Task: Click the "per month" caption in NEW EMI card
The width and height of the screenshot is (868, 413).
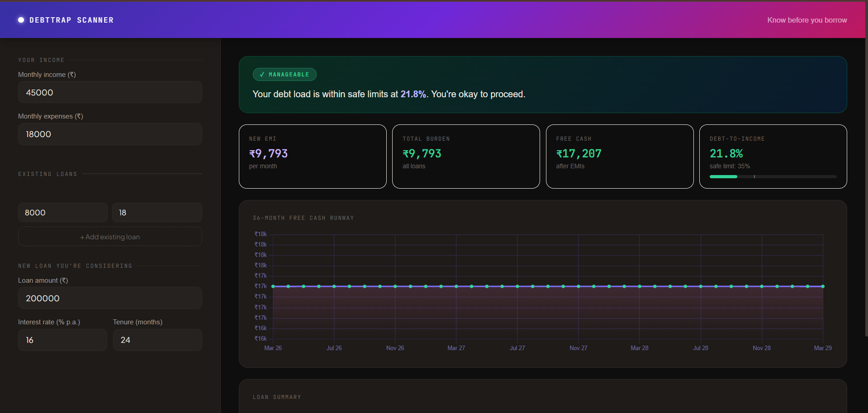Action: tap(263, 166)
